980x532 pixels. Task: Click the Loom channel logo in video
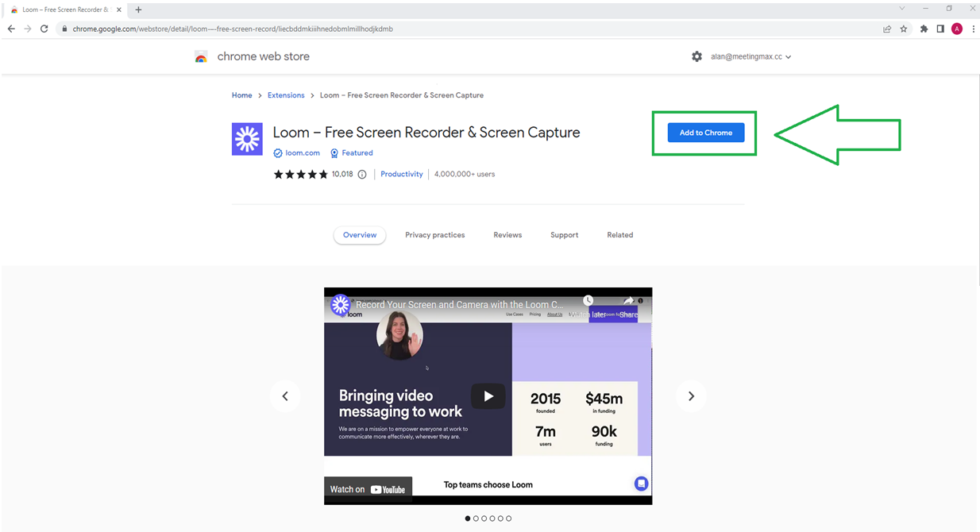pyautogui.click(x=341, y=305)
